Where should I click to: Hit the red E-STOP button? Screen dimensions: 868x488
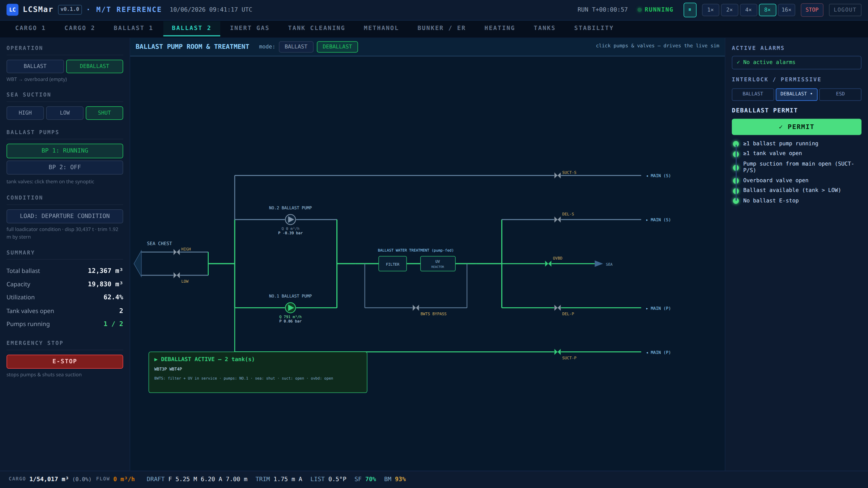click(65, 361)
